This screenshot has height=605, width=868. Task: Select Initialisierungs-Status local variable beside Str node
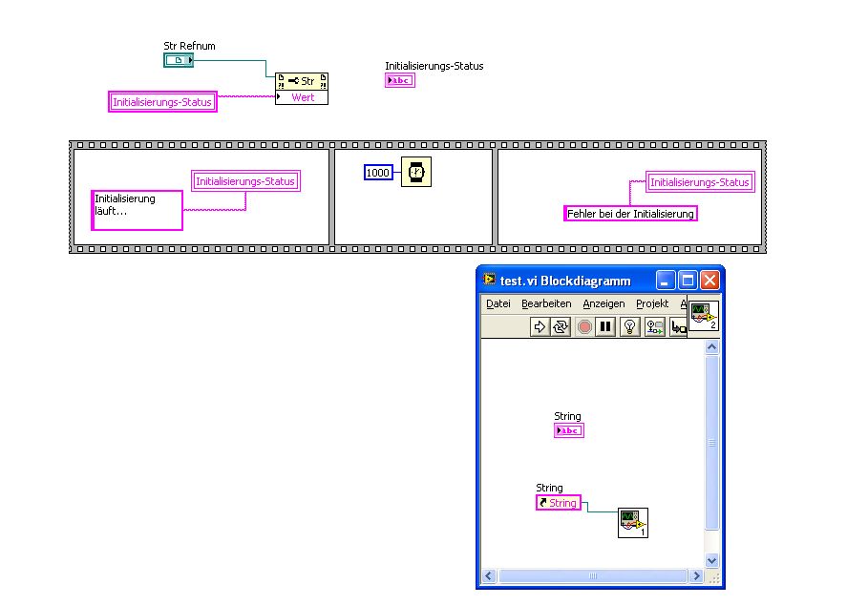pyautogui.click(x=162, y=102)
